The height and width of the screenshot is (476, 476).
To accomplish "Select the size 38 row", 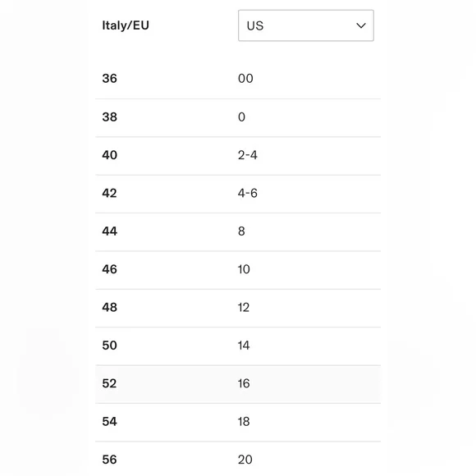I will pyautogui.click(x=238, y=118).
